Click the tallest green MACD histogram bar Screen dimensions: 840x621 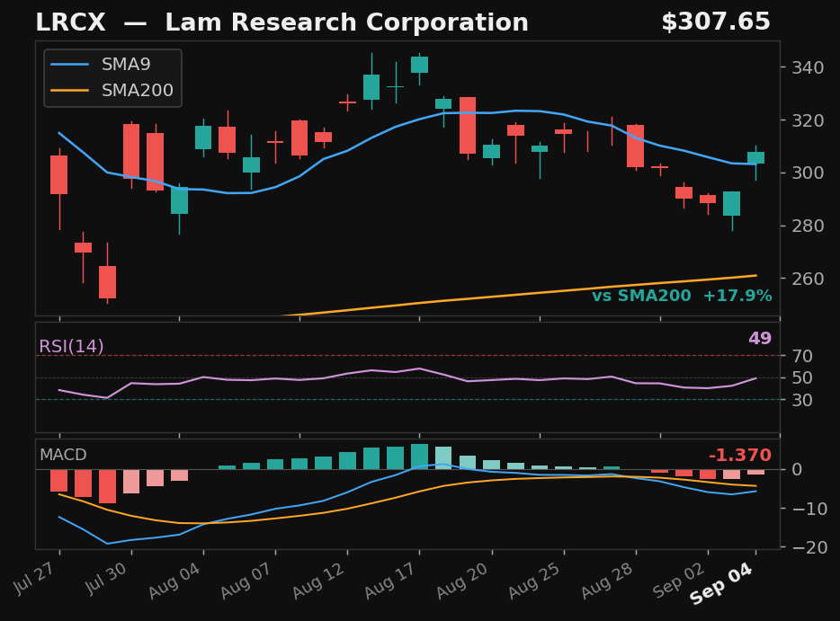419,457
